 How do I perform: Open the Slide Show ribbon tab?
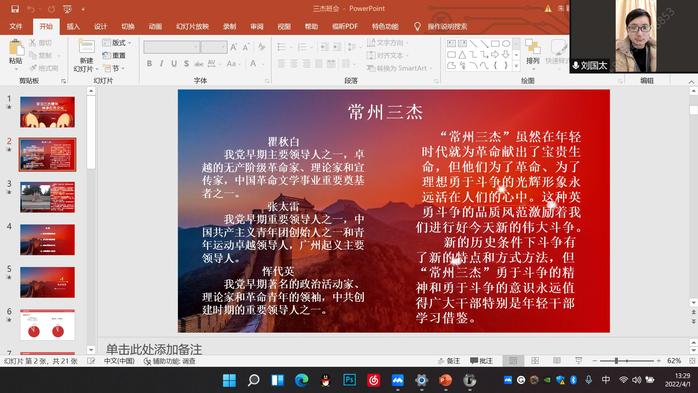192,26
